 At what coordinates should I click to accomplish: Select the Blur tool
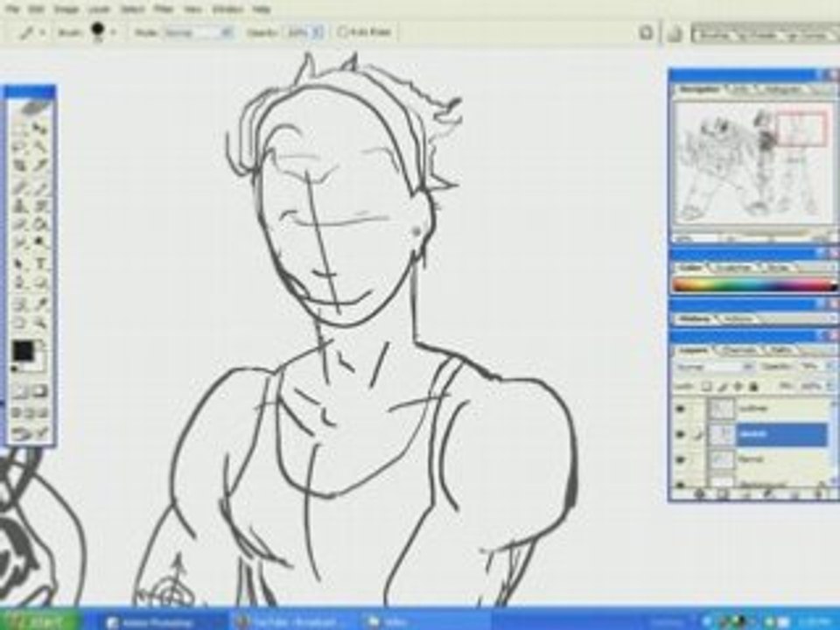click(x=20, y=243)
